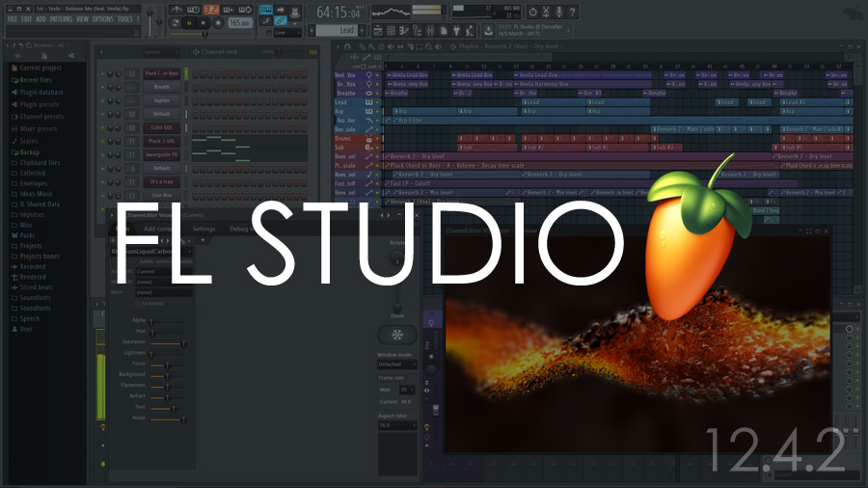Viewport: 868px width, 488px height.
Task: Select the playlist Paint brush tool
Action: [x=371, y=46]
